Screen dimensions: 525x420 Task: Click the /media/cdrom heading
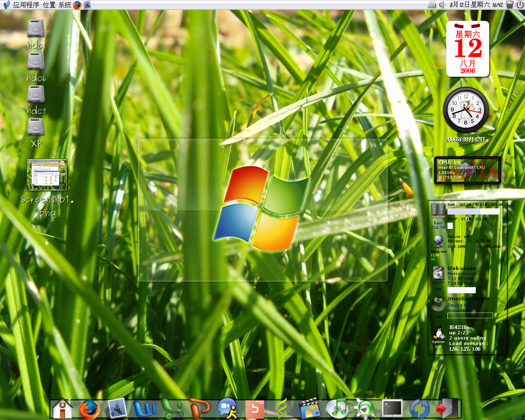468,299
